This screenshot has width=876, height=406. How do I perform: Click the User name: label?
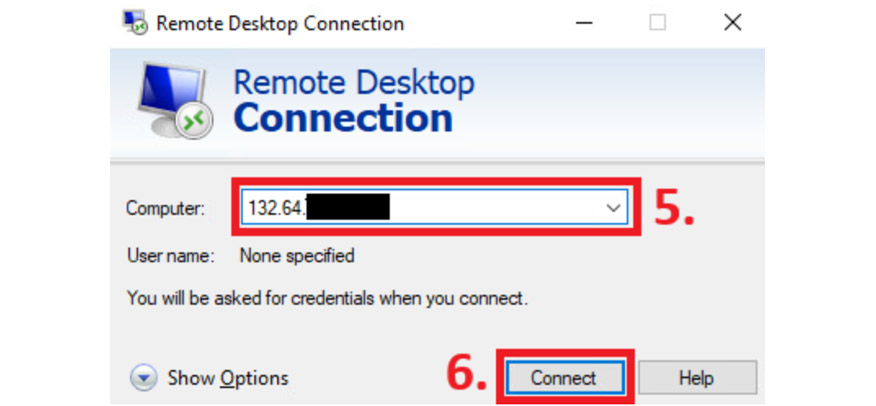click(x=170, y=256)
